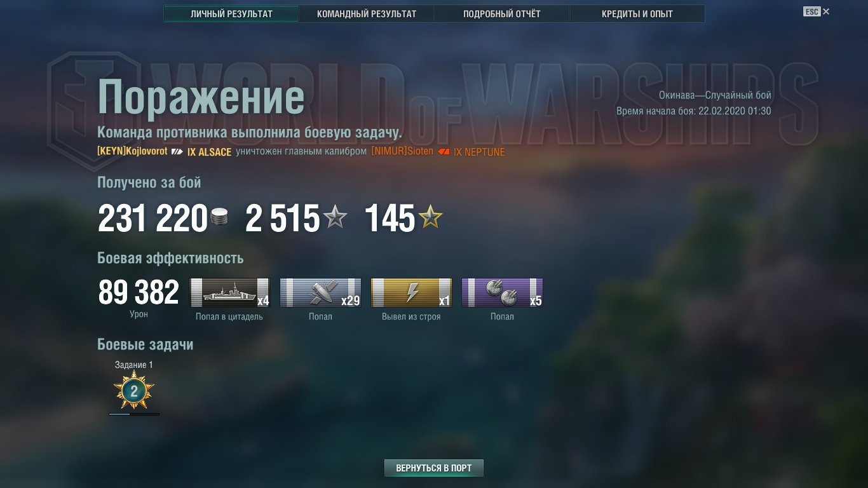This screenshot has height=488, width=868.
Task: Open the Личный результат tab
Action: [231, 14]
